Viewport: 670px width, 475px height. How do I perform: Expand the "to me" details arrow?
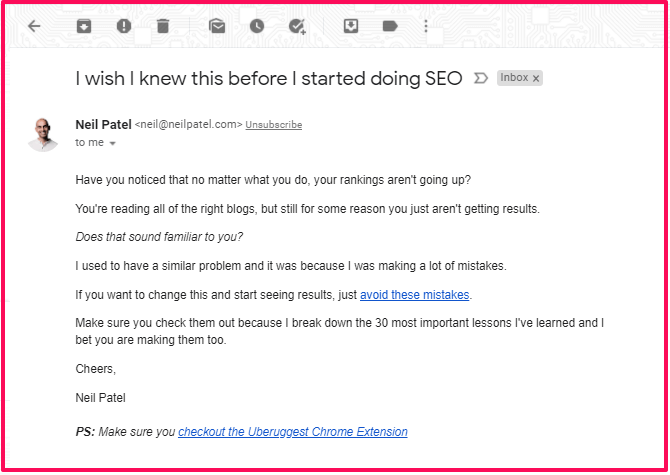tap(112, 144)
